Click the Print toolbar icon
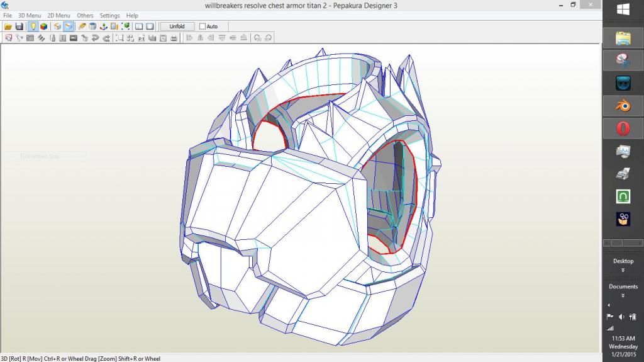 [x=174, y=38]
